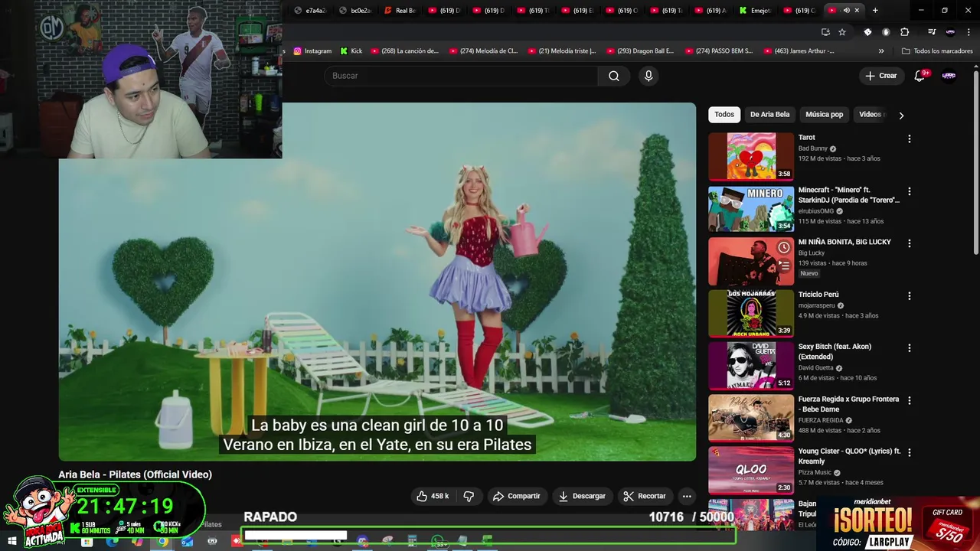Open the Triciclo Perú thumbnail

click(751, 313)
